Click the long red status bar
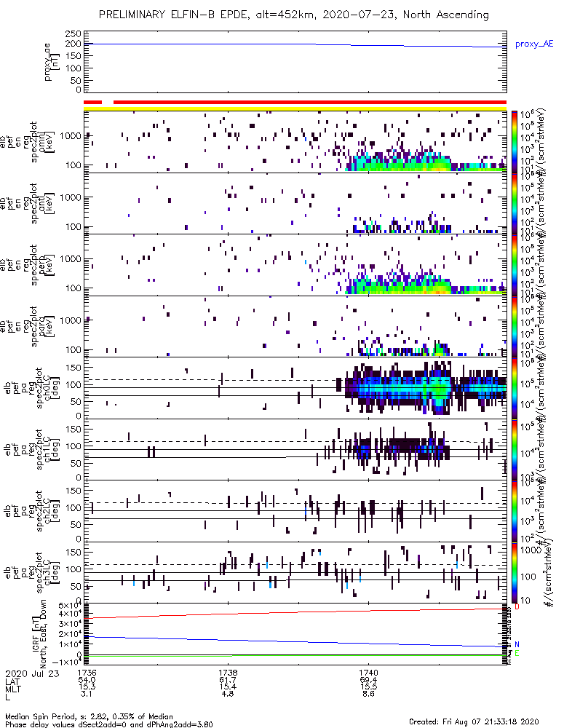The image size is (564, 728). point(309,102)
